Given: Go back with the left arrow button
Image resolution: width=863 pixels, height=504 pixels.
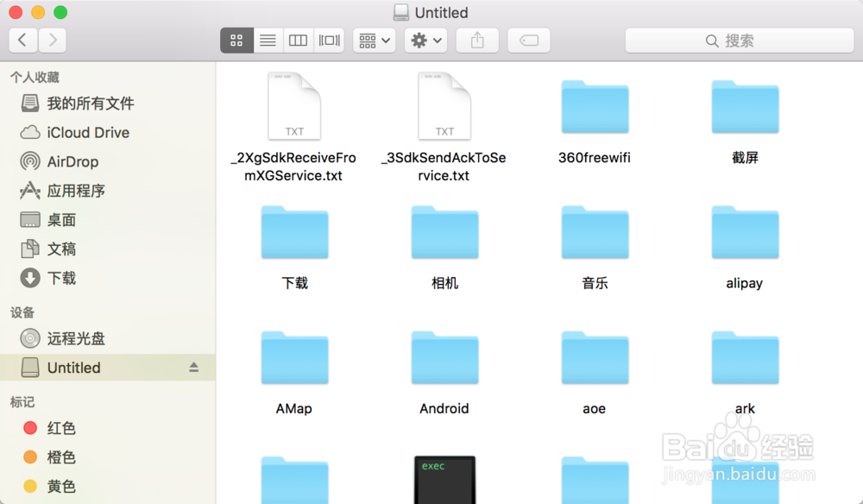Looking at the screenshot, I should click(23, 41).
